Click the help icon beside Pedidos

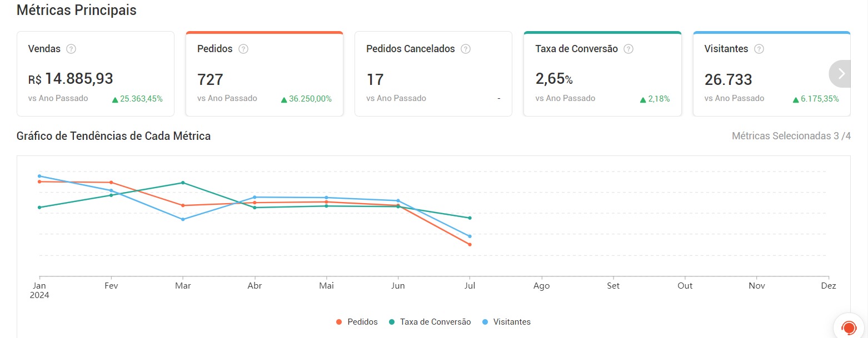coord(243,49)
